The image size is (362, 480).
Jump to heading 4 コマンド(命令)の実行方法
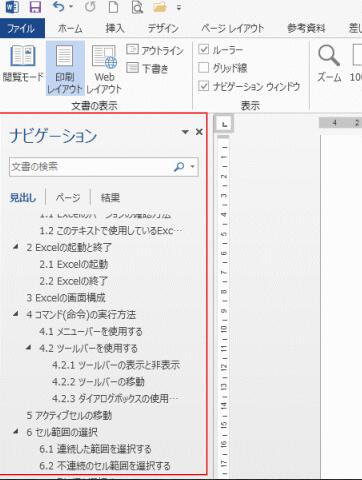[x=81, y=314]
